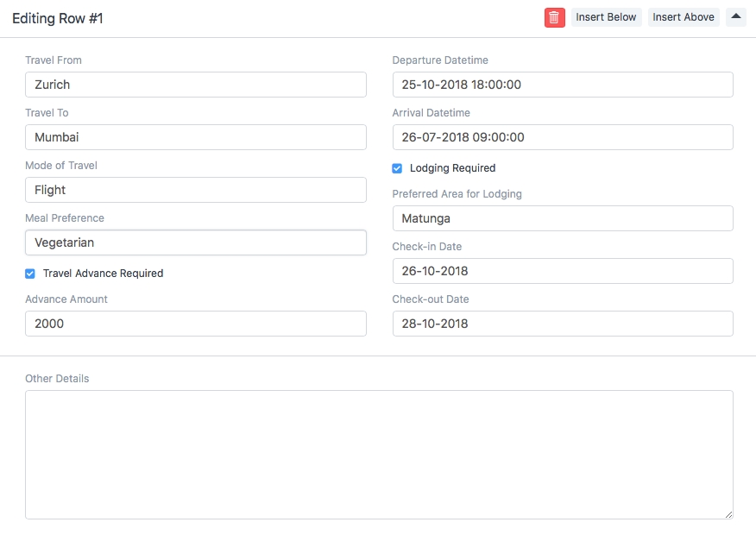Uncheck the Lodging Required checkbox

[397, 168]
